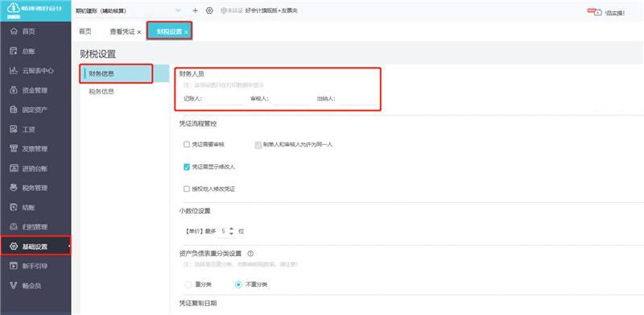Image resolution: width=644 pixels, height=315 pixels.
Task: Click the 财务人员 section heading
Action: pyautogui.click(x=192, y=73)
